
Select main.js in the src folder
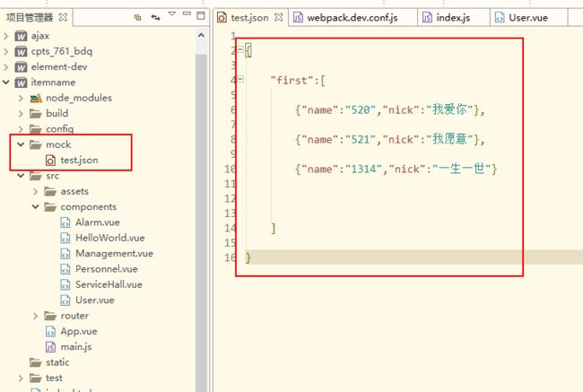(x=76, y=347)
